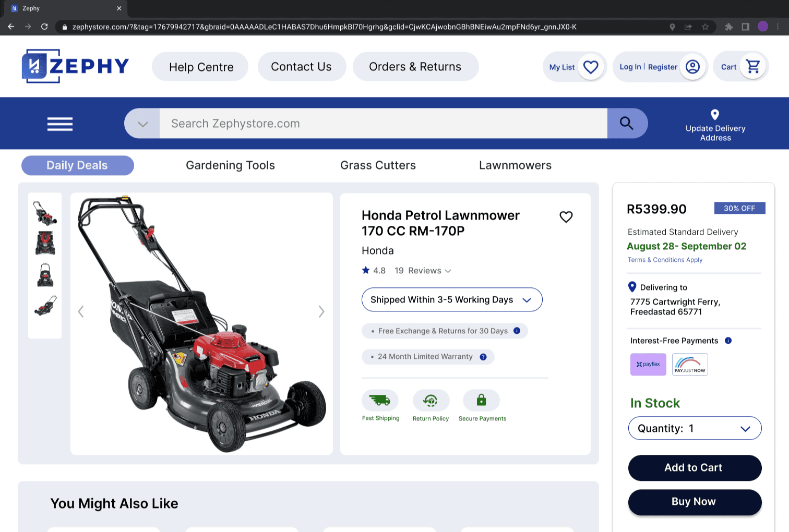Image resolution: width=789 pixels, height=532 pixels.
Task: Open Terms & Conditions Apply link
Action: click(x=665, y=260)
